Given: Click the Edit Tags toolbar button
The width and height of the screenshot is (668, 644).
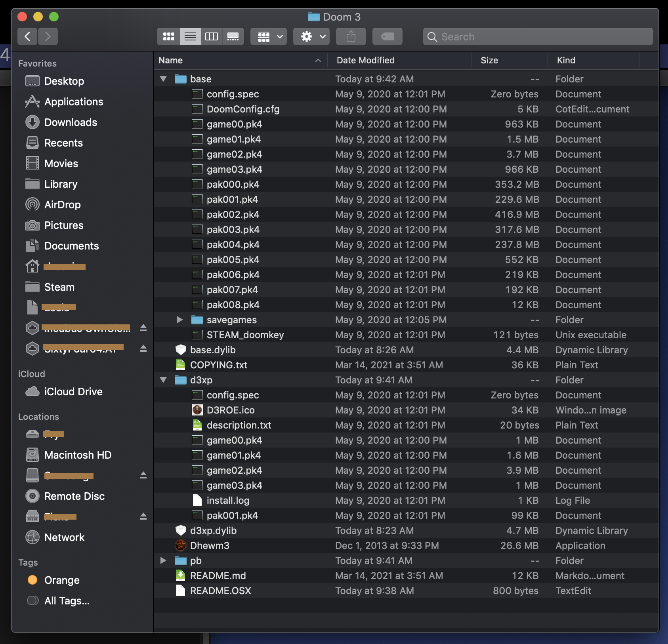Looking at the screenshot, I should [x=387, y=36].
